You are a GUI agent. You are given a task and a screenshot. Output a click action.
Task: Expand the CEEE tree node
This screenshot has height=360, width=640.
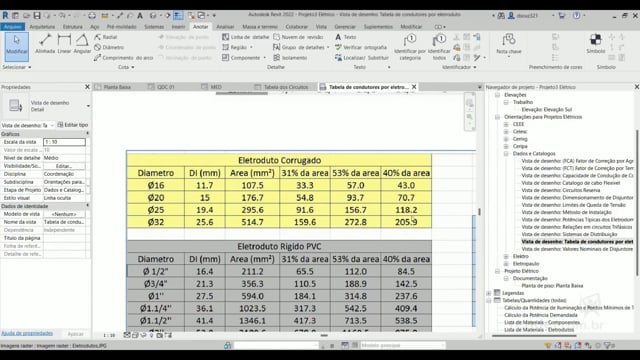[x=506, y=124]
